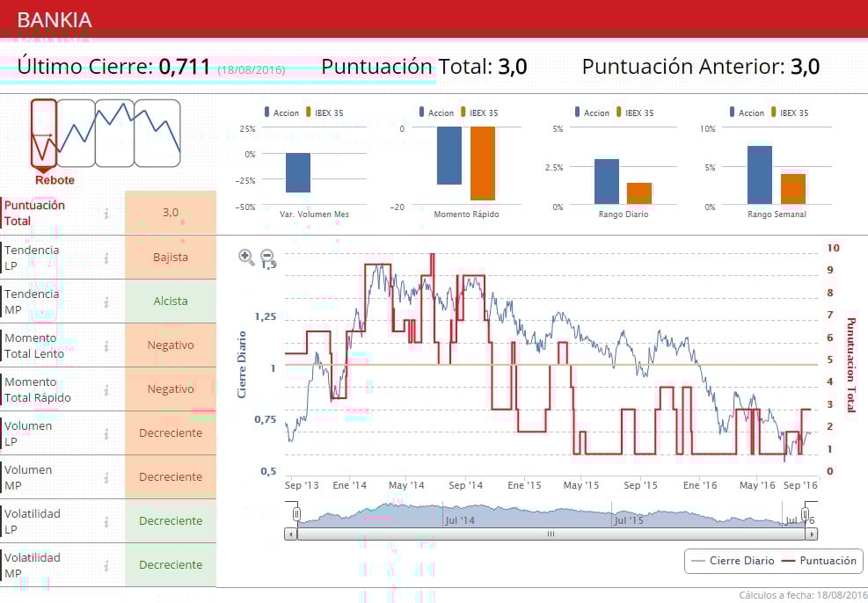This screenshot has height=603, width=868.
Task: Click the Ene '16 x-axis label
Action: [x=700, y=485]
